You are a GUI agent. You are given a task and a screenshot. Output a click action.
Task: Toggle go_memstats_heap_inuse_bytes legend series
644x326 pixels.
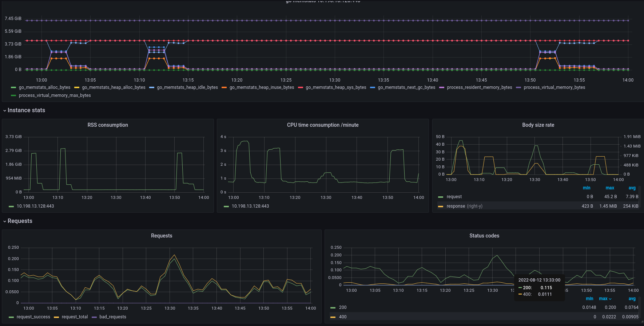262,87
